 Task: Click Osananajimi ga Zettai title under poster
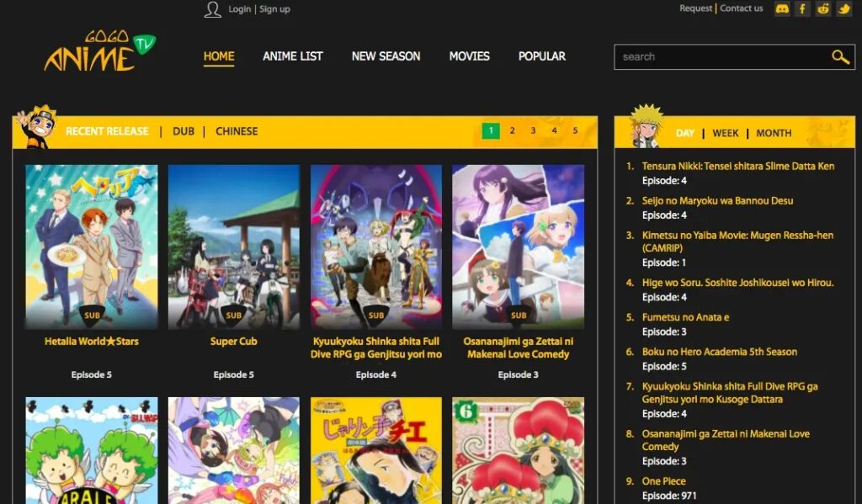[x=518, y=347]
